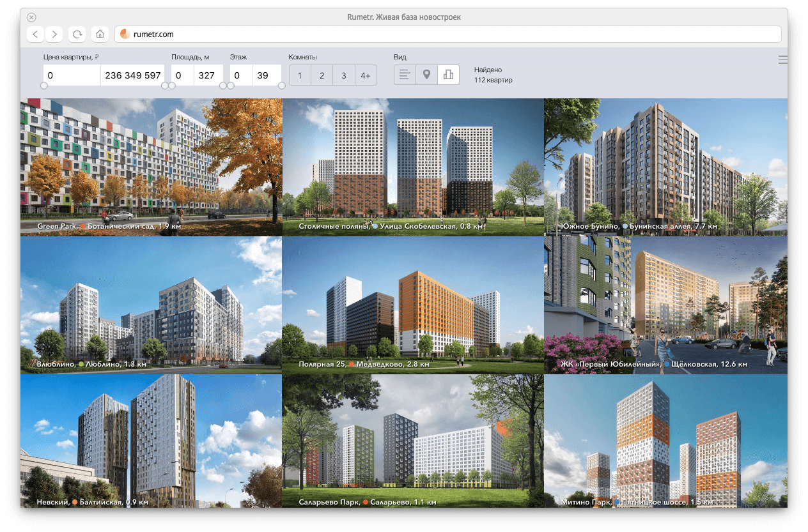Click the maximum price slider handle
The height and width of the screenshot is (532, 808).
(x=165, y=86)
